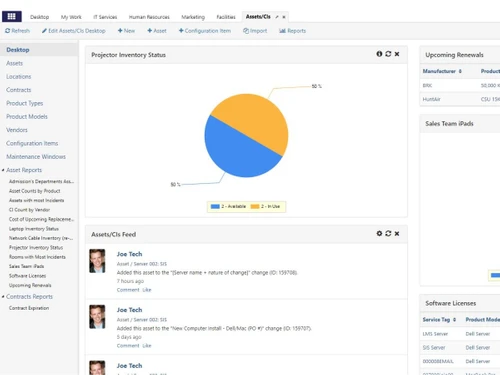500x375 pixels.
Task: Open the Human Resources tab
Action: click(149, 17)
